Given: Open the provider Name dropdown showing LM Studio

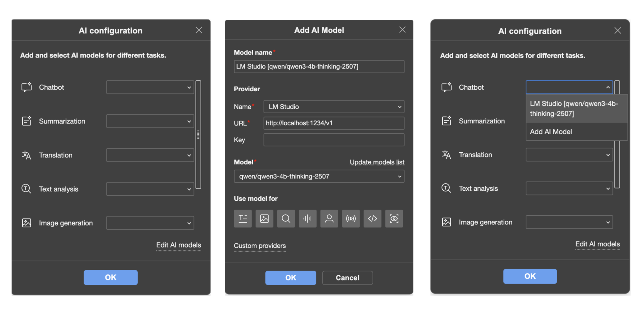Looking at the screenshot, I should pyautogui.click(x=334, y=107).
